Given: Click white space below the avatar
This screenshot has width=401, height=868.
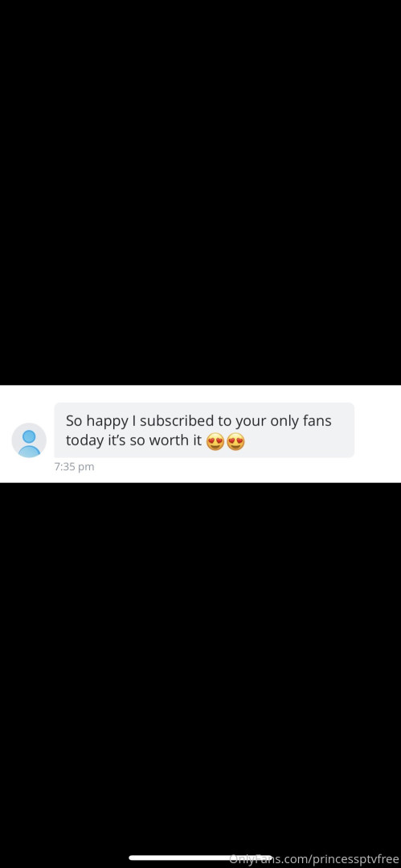Looking at the screenshot, I should 29,470.
